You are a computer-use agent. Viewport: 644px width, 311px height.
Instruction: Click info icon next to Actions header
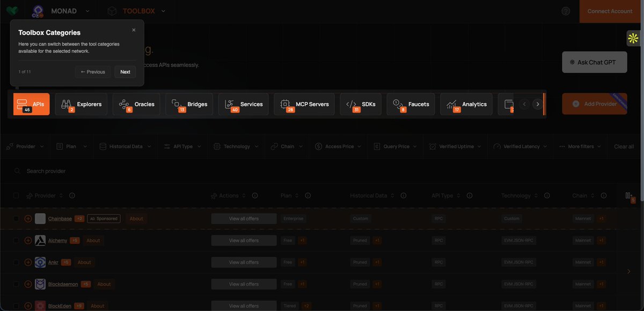point(255,196)
